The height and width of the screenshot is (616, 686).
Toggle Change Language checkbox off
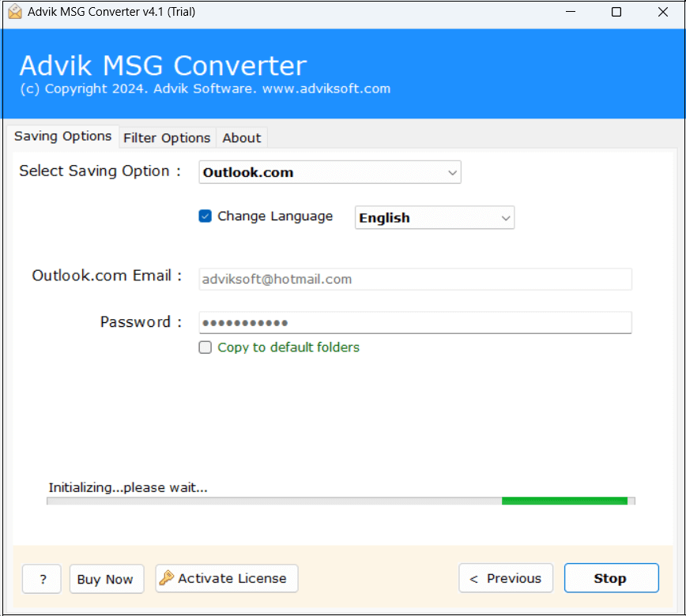pyautogui.click(x=204, y=216)
